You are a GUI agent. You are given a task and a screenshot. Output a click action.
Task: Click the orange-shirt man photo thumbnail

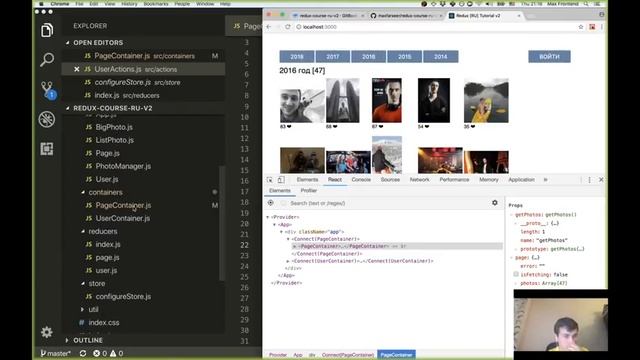pyautogui.click(x=387, y=100)
